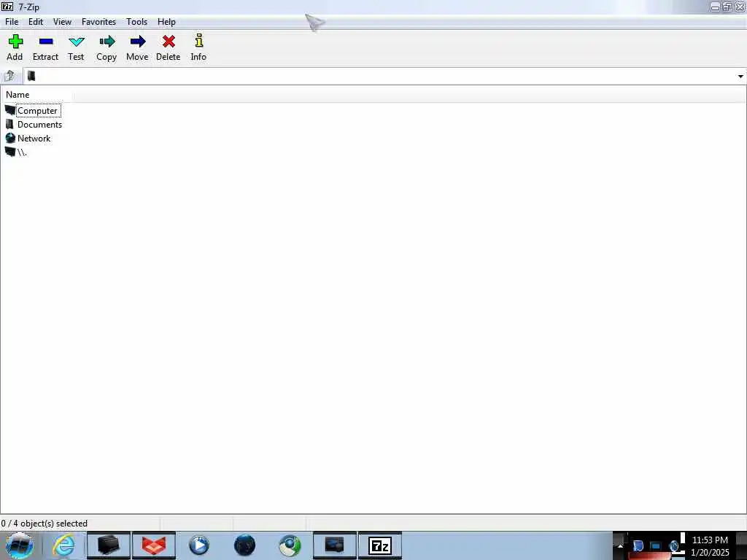The height and width of the screenshot is (560, 747).
Task: Sort by the Name column header
Action: tap(37, 95)
